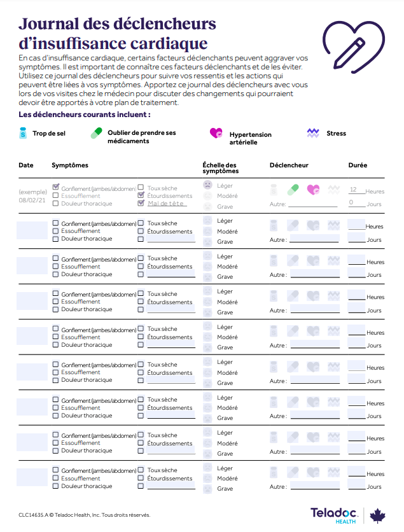
Task: Uncheck Gonflement checkbox in the example row
Action: coord(56,188)
